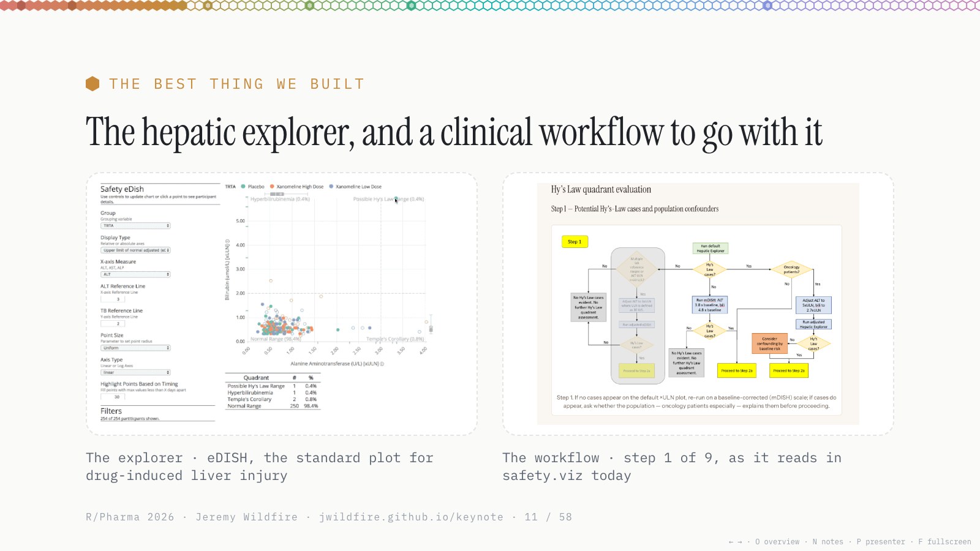Screen dimensions: 980x551
Task: Open the Display Type dropdown
Action: click(135, 250)
